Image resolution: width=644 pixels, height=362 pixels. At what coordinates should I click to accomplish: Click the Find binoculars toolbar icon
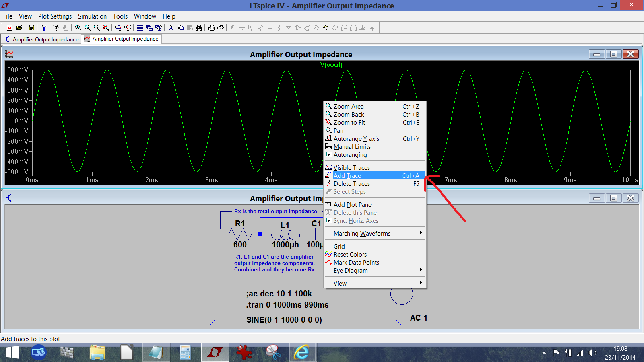199,27
